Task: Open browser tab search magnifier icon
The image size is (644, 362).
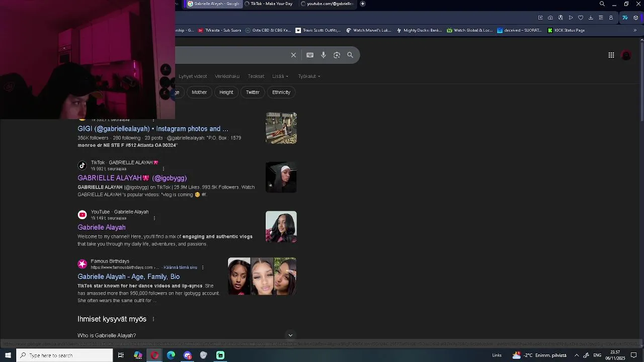Action: tap(602, 4)
